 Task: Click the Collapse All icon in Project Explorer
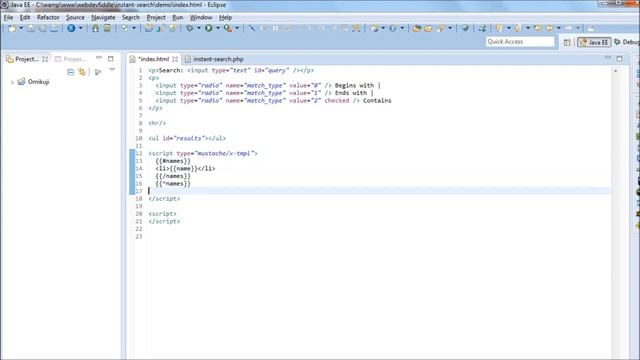[x=71, y=72]
